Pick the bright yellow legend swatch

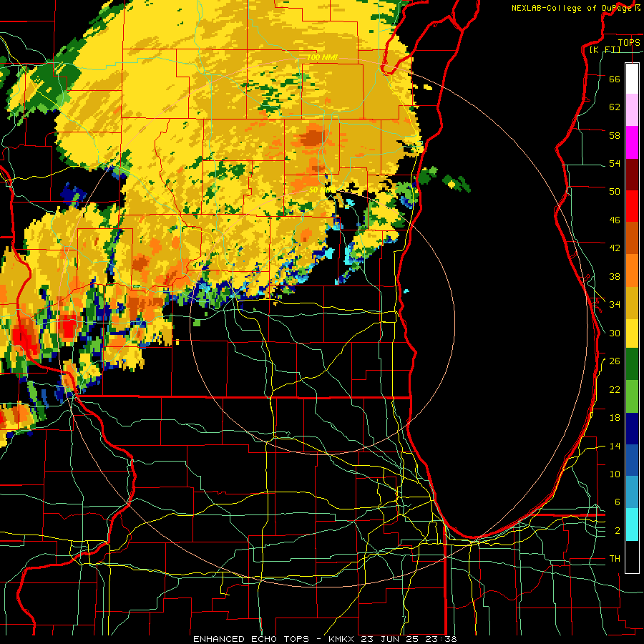click(x=632, y=333)
